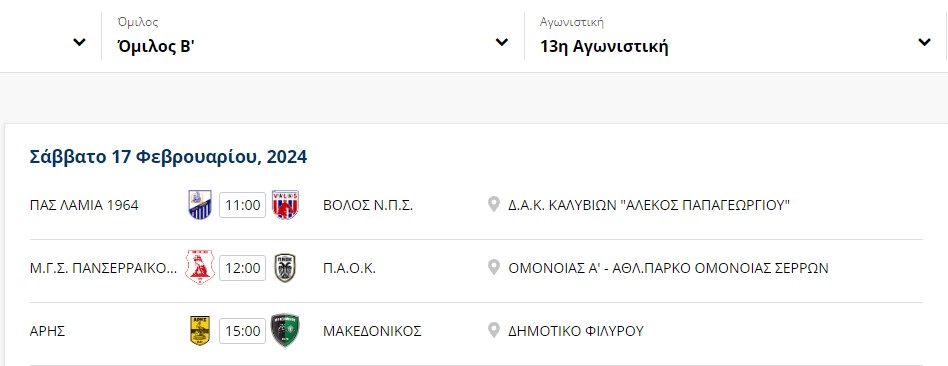
Task: Click the Π.Α.Ο.Κ. team name
Action: coord(349,269)
